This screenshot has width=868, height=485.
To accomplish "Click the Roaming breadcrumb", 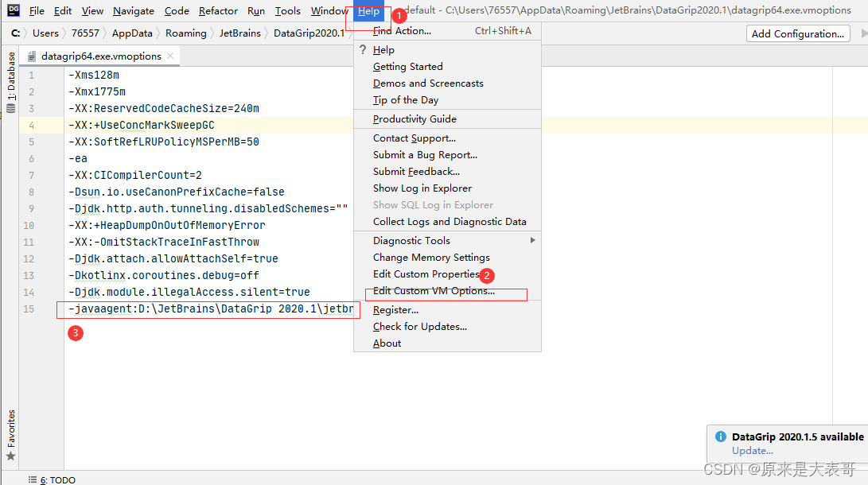I will pyautogui.click(x=186, y=33).
